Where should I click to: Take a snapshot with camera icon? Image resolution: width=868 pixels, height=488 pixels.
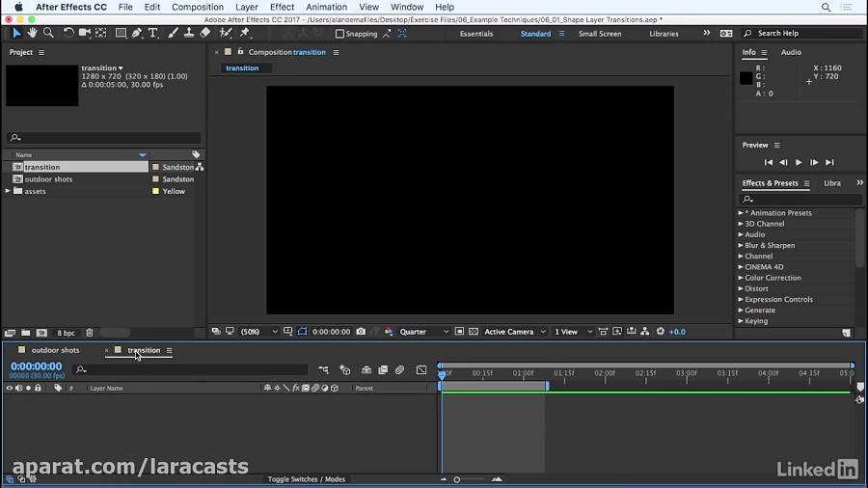(361, 332)
